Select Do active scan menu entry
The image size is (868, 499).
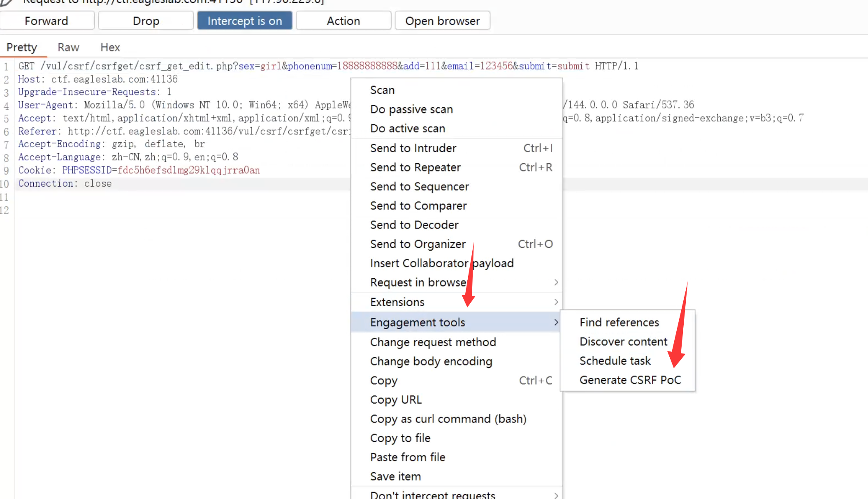click(x=407, y=129)
